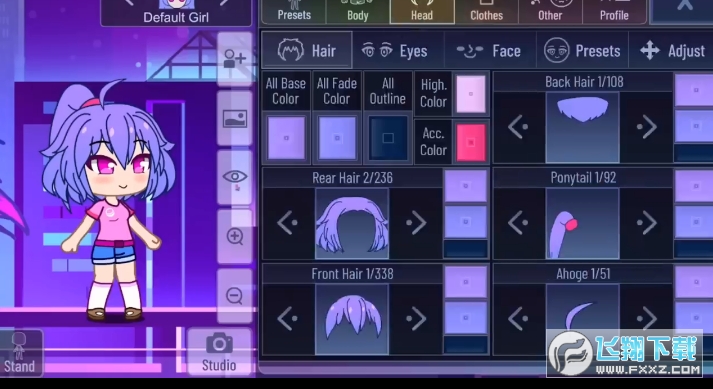Change the All Outline dark swatch
The width and height of the screenshot is (713, 389).
388,138
